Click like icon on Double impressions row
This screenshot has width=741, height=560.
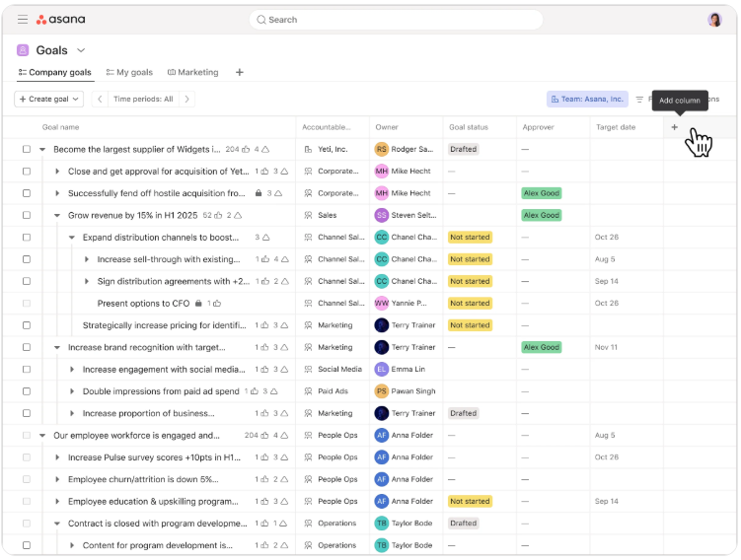point(255,391)
